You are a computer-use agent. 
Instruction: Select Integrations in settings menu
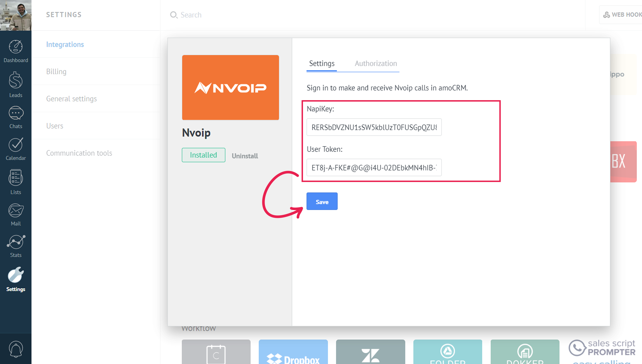[65, 44]
